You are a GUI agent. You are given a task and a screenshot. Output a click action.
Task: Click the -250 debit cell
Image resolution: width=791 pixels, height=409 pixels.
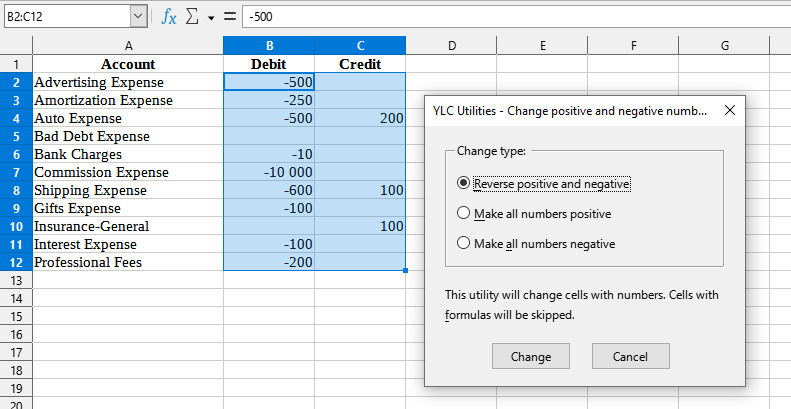(x=269, y=100)
